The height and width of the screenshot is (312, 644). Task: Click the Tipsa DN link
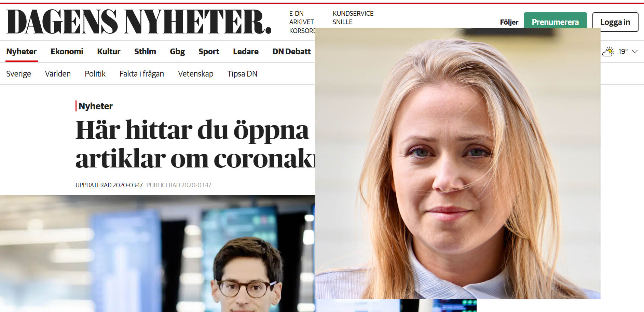point(242,74)
